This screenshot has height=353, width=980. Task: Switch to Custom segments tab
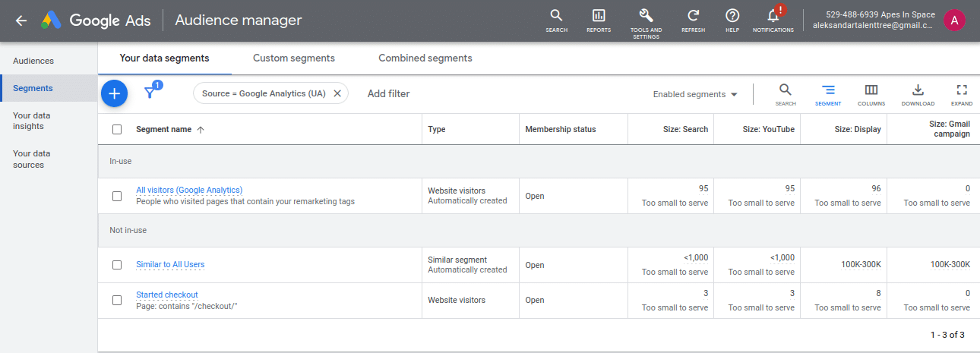tap(294, 58)
